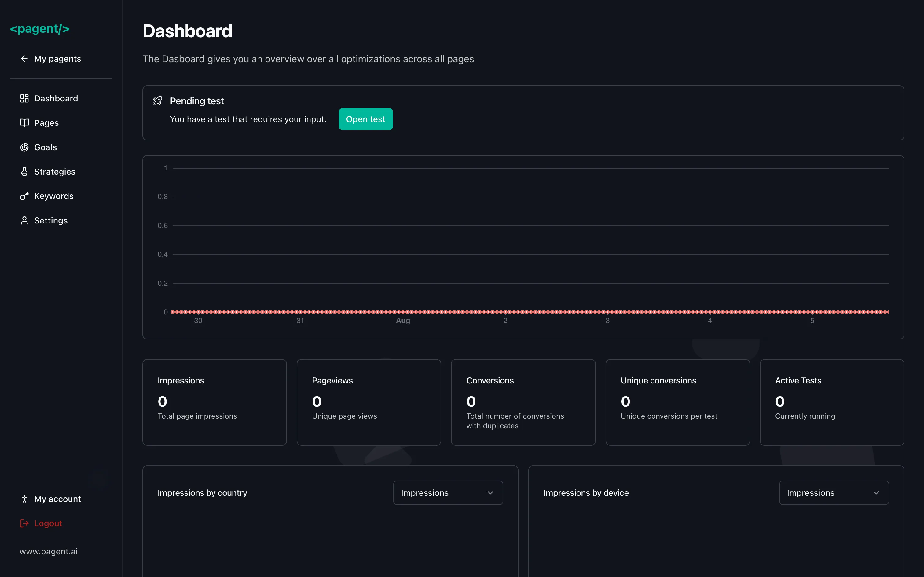The width and height of the screenshot is (924, 577).
Task: Open the Keywords menu item
Action: coord(54,196)
